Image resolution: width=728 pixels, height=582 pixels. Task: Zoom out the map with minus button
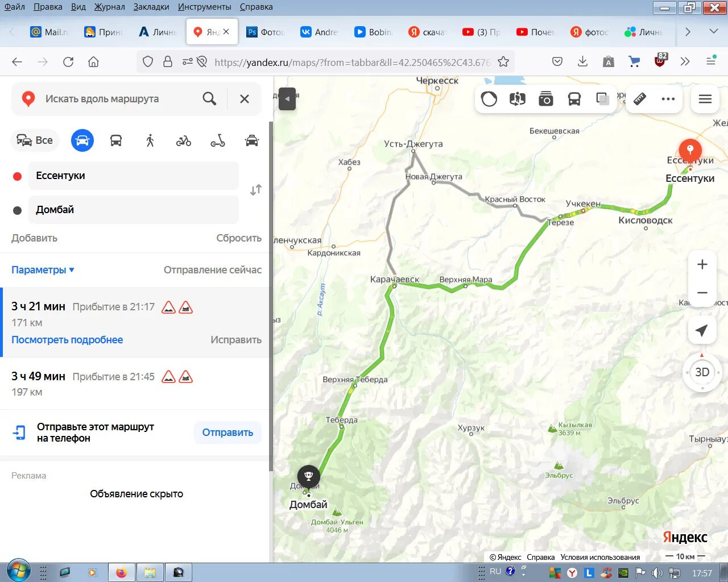tap(702, 293)
